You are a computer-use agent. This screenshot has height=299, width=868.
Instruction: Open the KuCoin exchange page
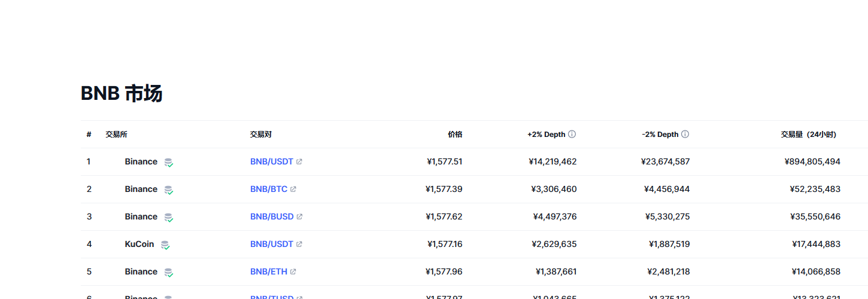(139, 244)
